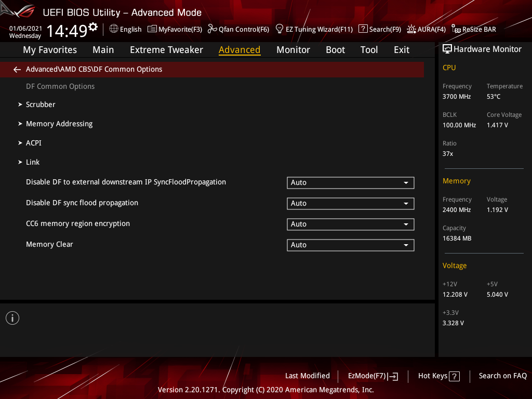Viewport: 532px width, 399px height.
Task: Switch to My Favorites tab
Action: [x=50, y=50]
